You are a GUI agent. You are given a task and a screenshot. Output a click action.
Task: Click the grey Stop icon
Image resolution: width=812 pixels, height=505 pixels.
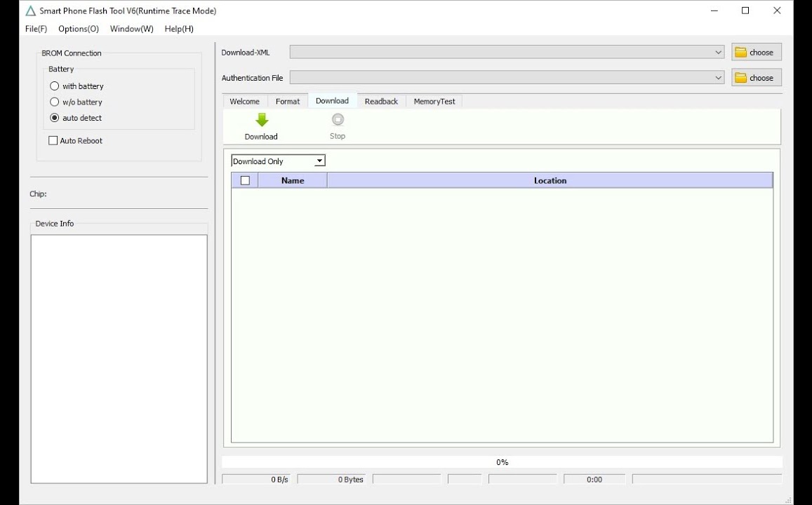(x=338, y=119)
